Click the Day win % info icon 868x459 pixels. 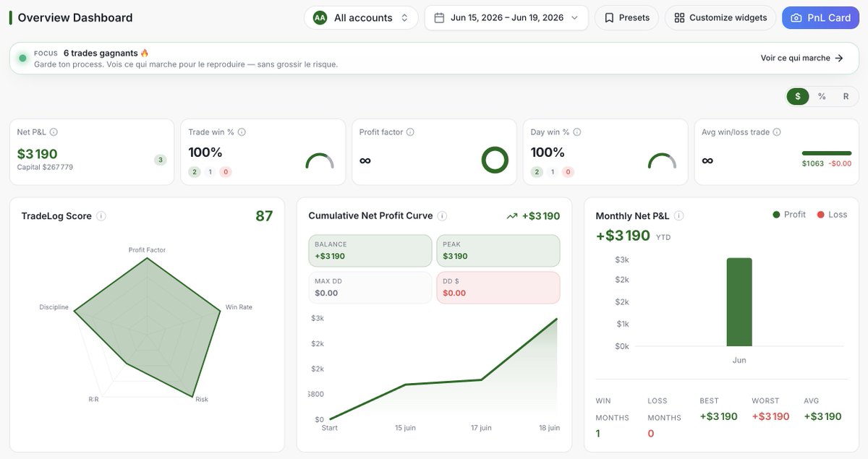[576, 132]
